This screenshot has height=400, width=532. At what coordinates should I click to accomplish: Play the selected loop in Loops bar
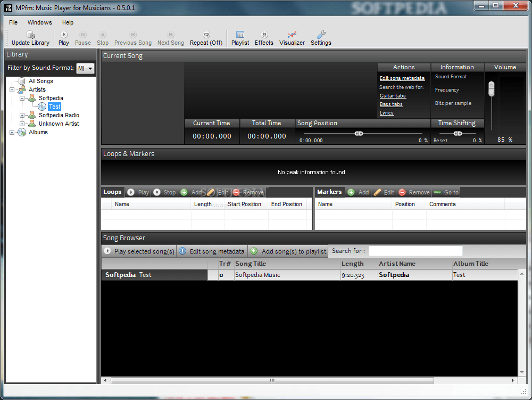coord(138,192)
